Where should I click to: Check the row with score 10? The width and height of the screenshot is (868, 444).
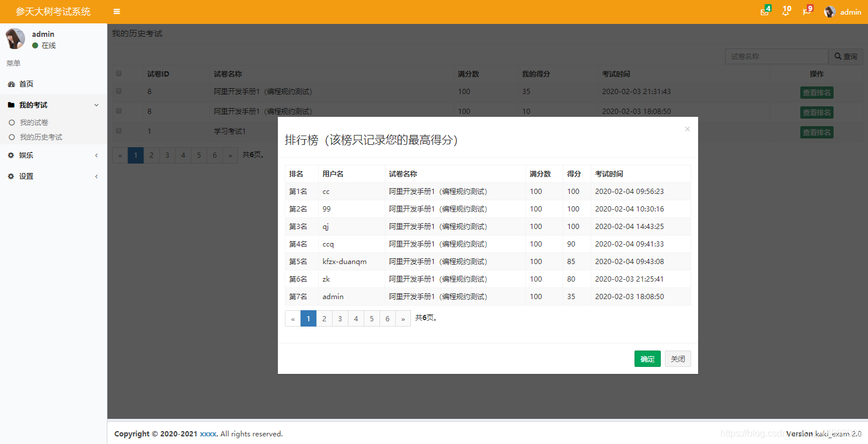point(119,110)
